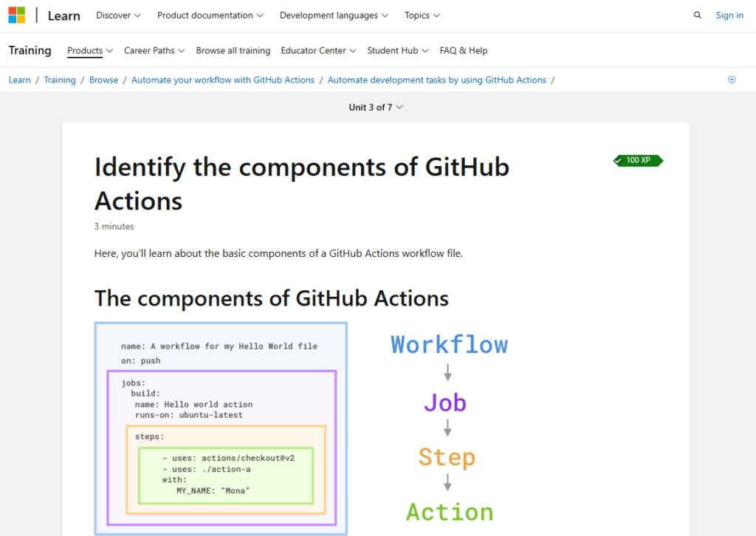Open the Educator Center dropdown
Viewport: 756px width, 536px height.
(x=318, y=51)
